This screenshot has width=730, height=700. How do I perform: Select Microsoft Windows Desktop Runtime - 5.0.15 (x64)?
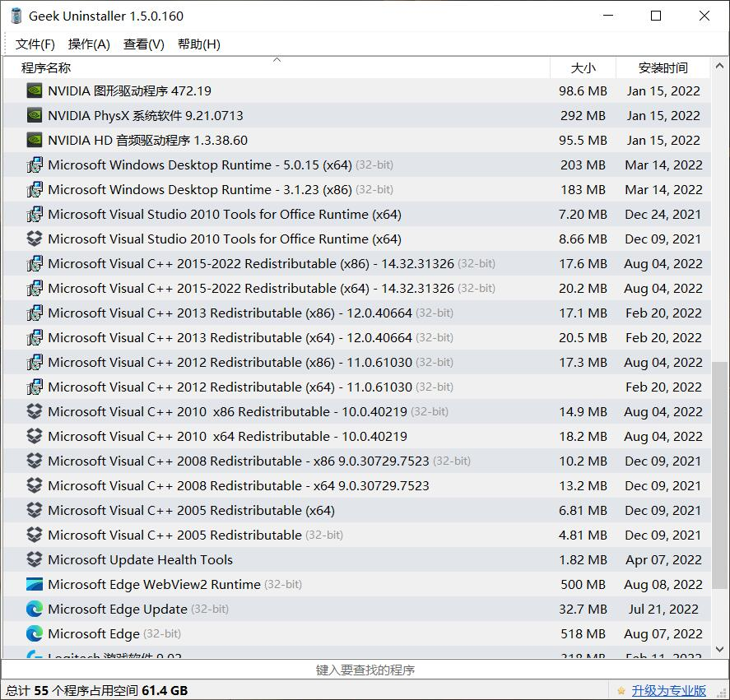pyautogui.click(x=200, y=165)
